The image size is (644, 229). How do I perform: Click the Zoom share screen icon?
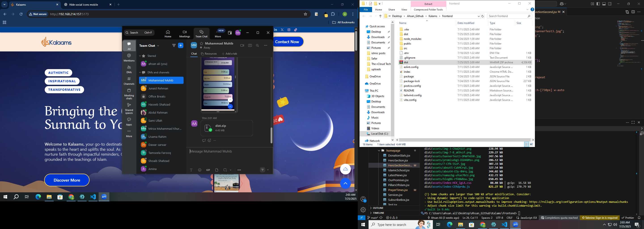(x=250, y=45)
